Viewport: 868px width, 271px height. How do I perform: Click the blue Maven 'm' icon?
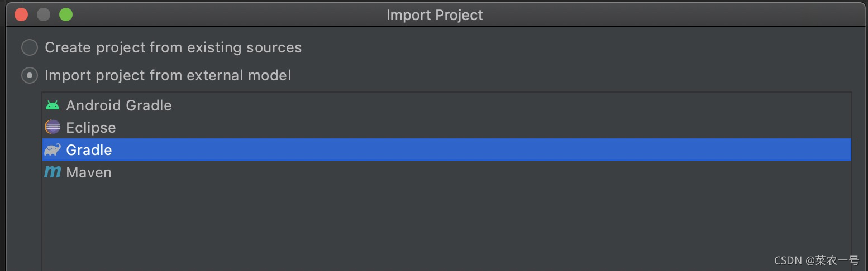click(x=53, y=172)
